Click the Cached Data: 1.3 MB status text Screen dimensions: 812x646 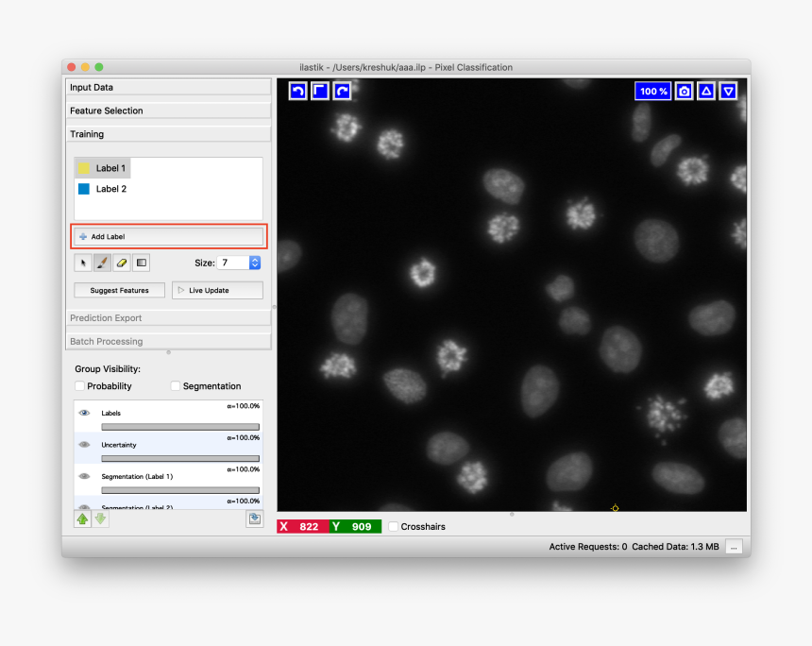click(675, 547)
